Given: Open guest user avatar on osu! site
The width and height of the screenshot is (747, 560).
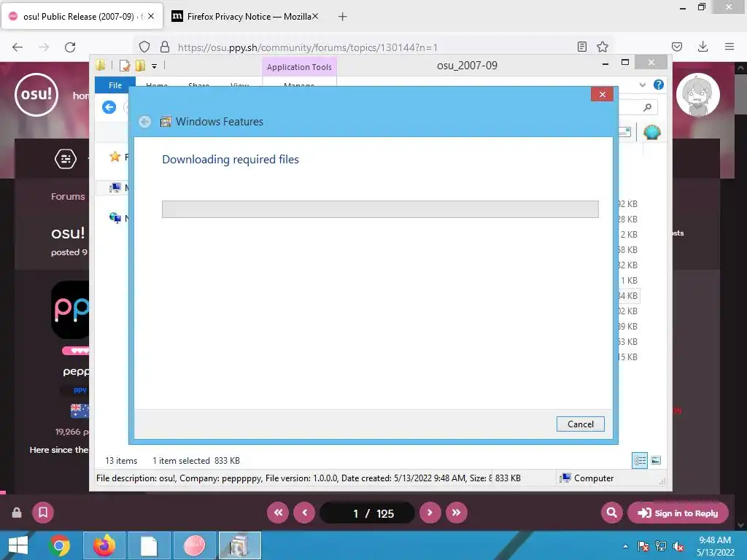Looking at the screenshot, I should [698, 95].
